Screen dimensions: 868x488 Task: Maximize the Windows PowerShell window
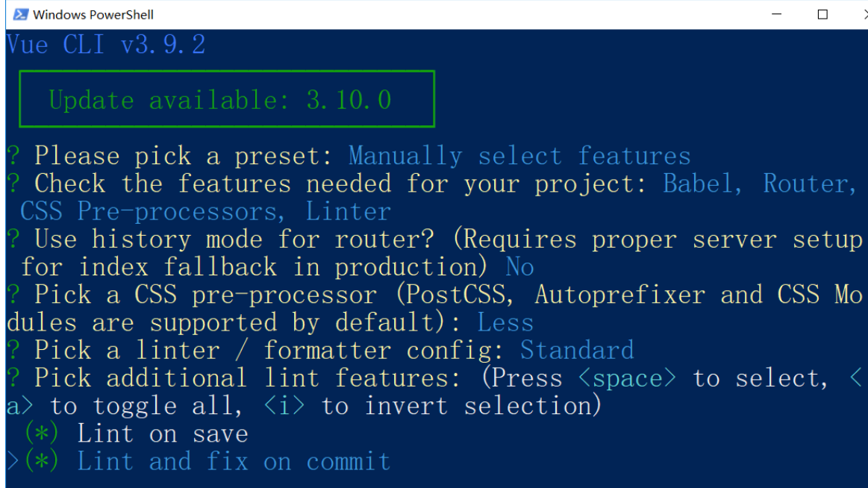(822, 14)
